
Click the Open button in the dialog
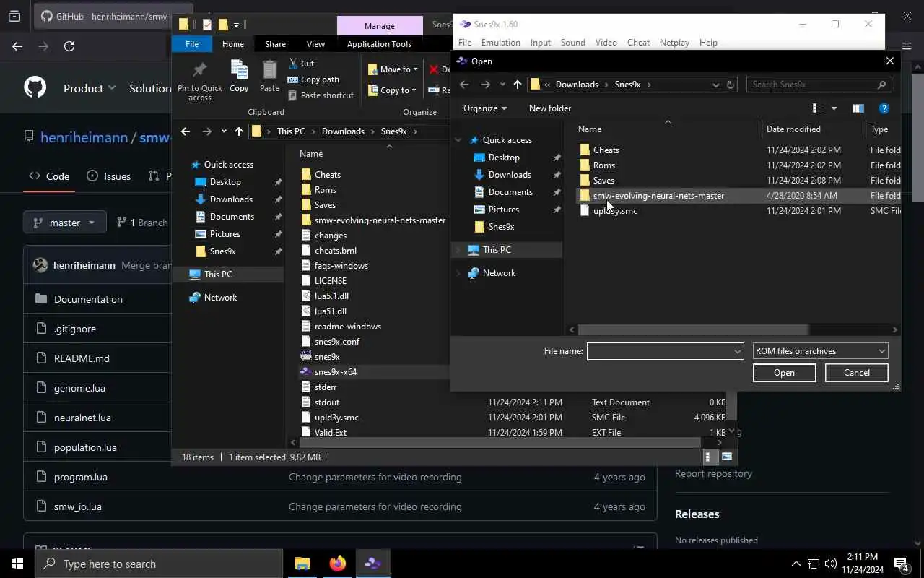point(784,373)
